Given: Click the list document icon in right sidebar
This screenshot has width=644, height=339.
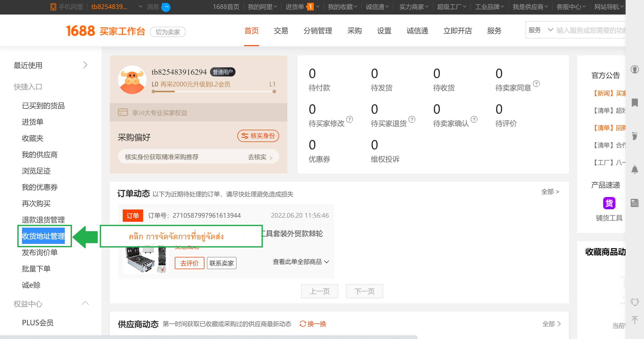Looking at the screenshot, I should click(x=635, y=203).
